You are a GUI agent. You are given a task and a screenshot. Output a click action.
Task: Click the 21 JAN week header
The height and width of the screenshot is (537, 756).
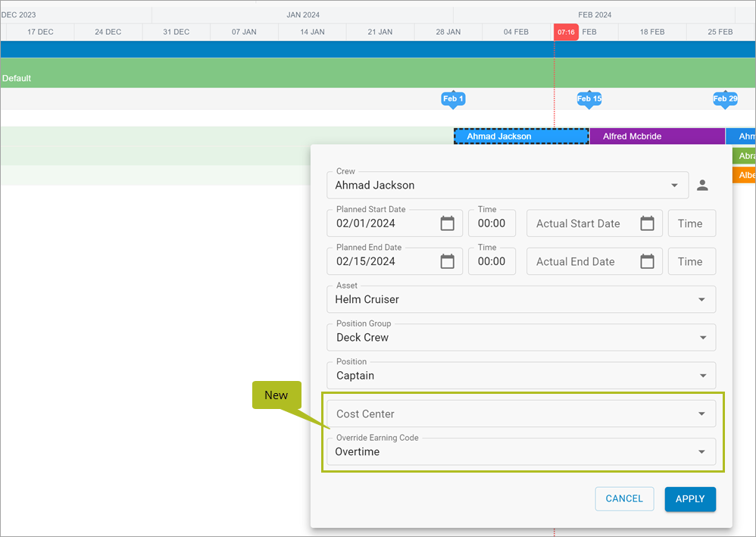click(x=380, y=33)
